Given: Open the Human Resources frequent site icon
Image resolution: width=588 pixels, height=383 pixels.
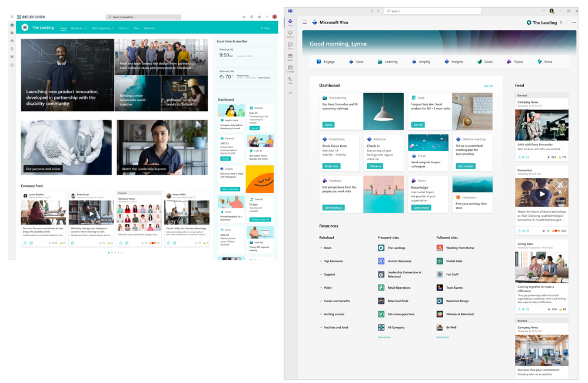Looking at the screenshot, I should click(x=381, y=261).
